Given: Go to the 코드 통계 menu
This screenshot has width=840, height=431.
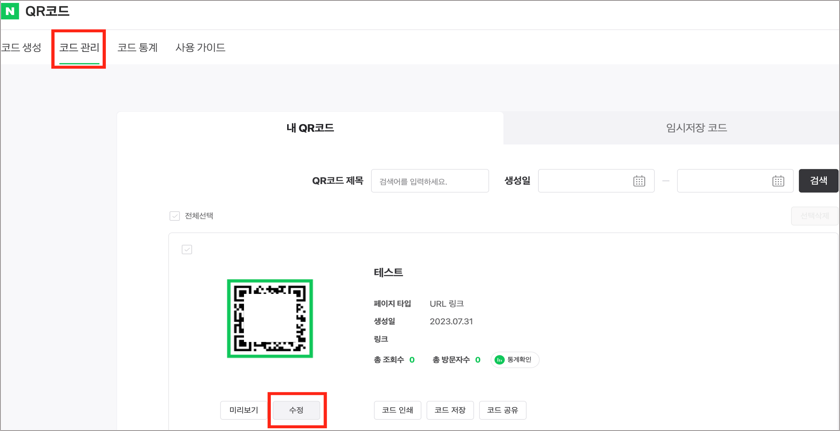Looking at the screenshot, I should [138, 48].
